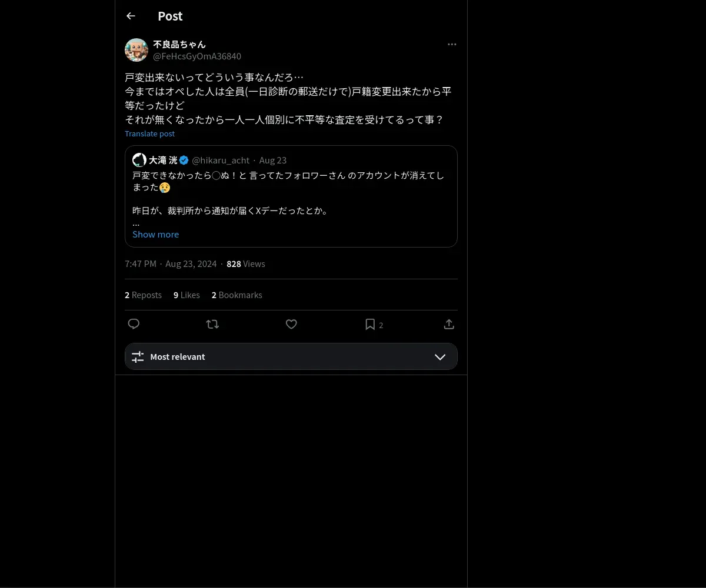This screenshot has height=588, width=706.
Task: Open the Most relevant sort dropdown
Action: click(x=291, y=356)
